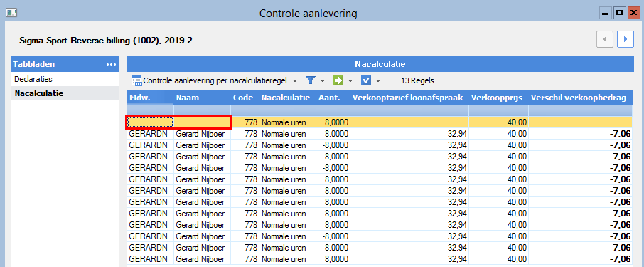Click the green arrow export icon

click(338, 80)
